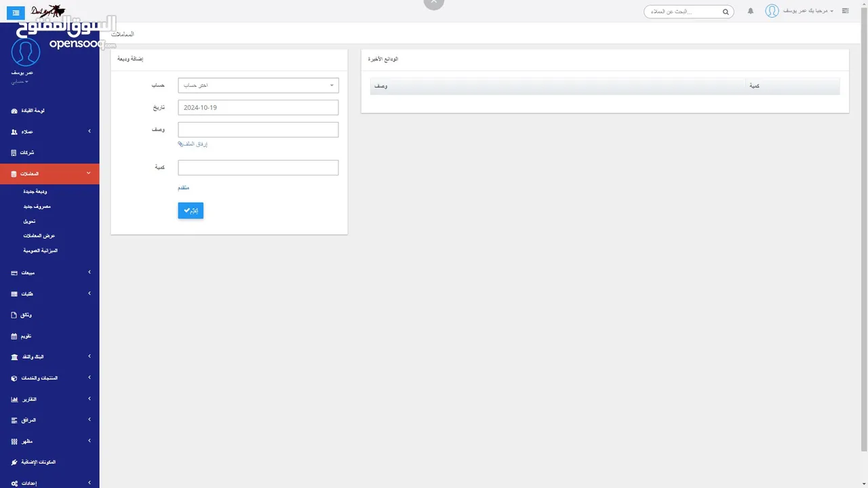Select تحويل submenu item
868x488 pixels.
pos(29,221)
